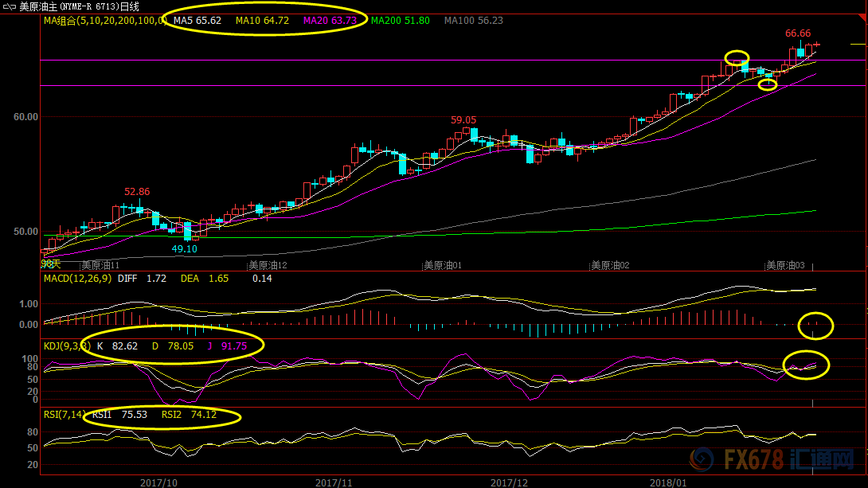The height and width of the screenshot is (488, 868).
Task: Click the MA100 56.23 legend value
Action: coord(473,21)
